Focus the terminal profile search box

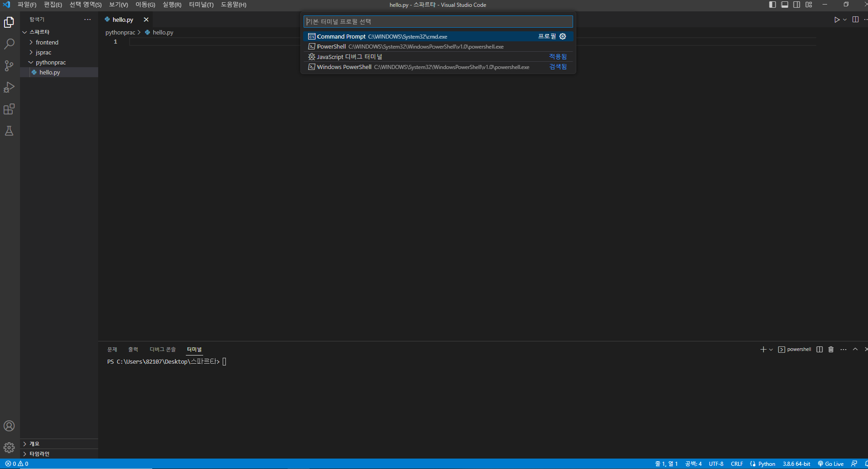438,21
